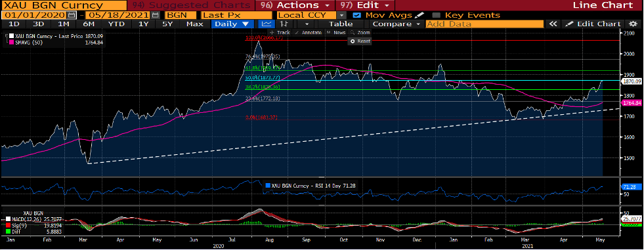Expand chart type dropdown arrow
This screenshot has height=250, width=644.
coord(306,24)
